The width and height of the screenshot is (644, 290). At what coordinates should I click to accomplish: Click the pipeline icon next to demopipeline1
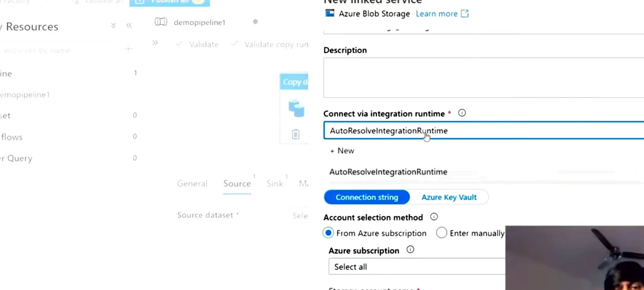pyautogui.click(x=161, y=22)
